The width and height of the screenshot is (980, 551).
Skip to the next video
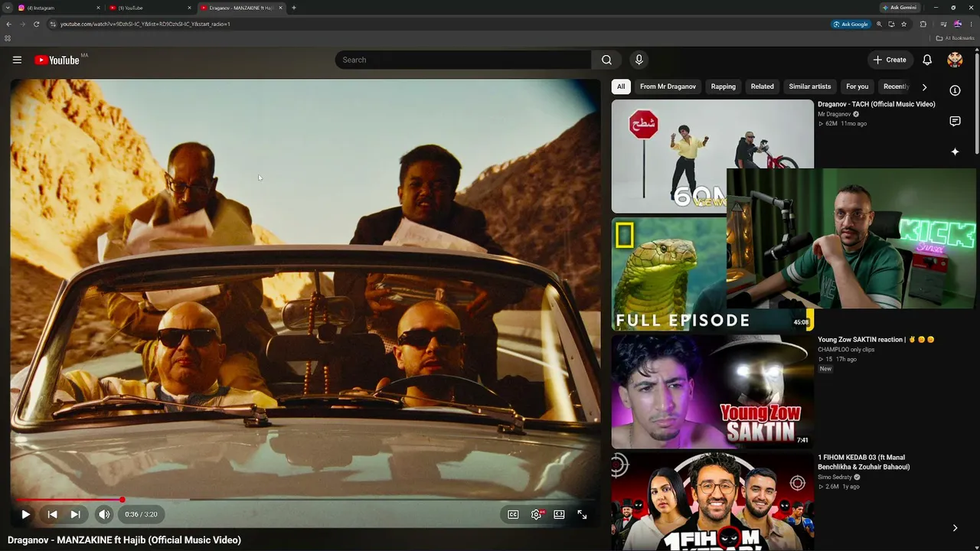tap(75, 514)
